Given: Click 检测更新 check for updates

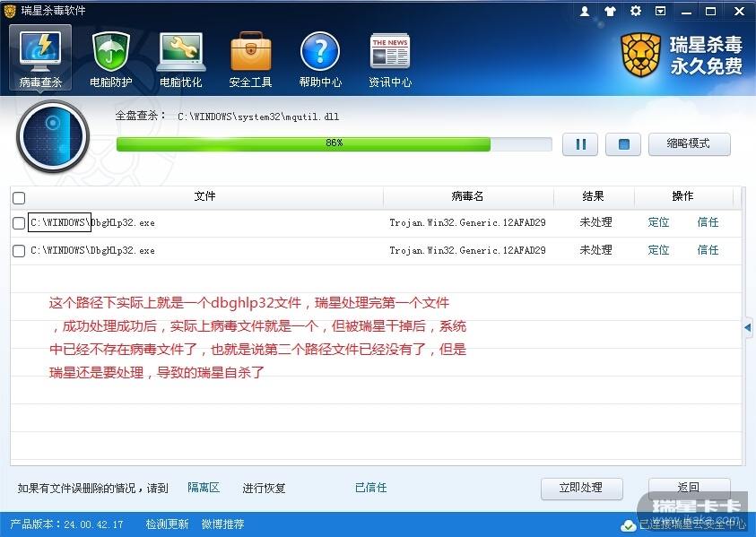Looking at the screenshot, I should tap(167, 524).
